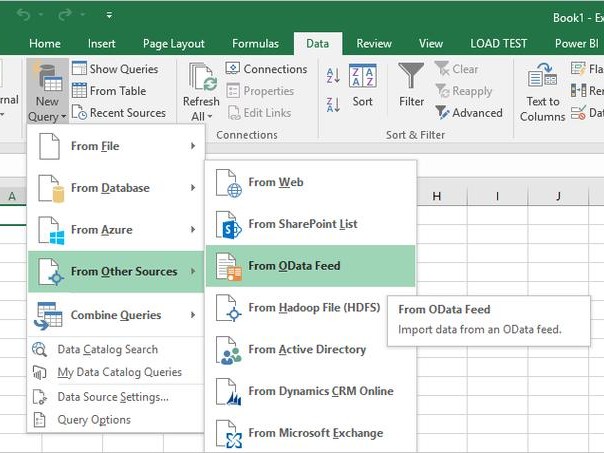The image size is (604, 453).
Task: Select column H header
Action: coord(442,196)
